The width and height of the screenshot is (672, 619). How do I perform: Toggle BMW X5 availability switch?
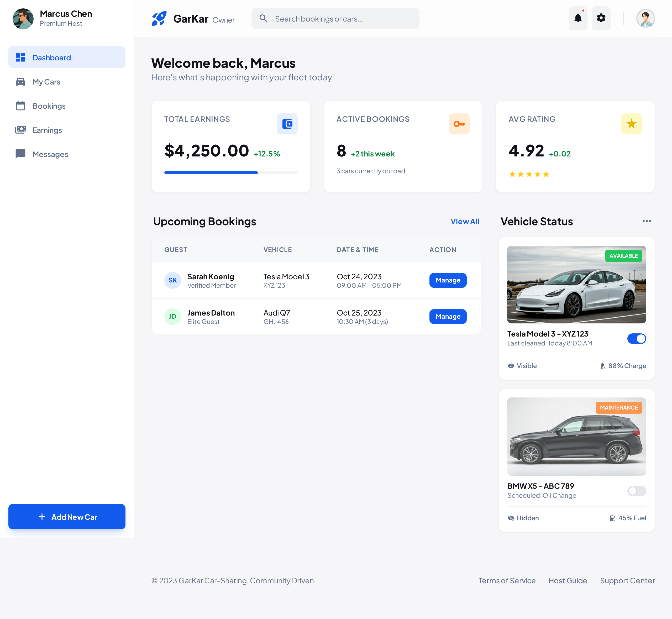[637, 491]
